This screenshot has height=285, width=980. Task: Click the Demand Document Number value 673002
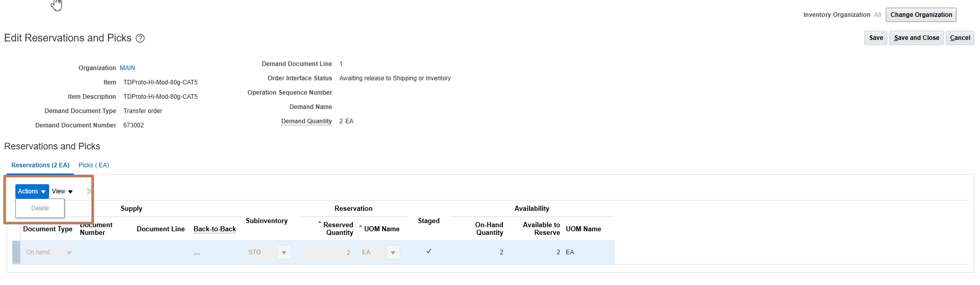coord(134,125)
